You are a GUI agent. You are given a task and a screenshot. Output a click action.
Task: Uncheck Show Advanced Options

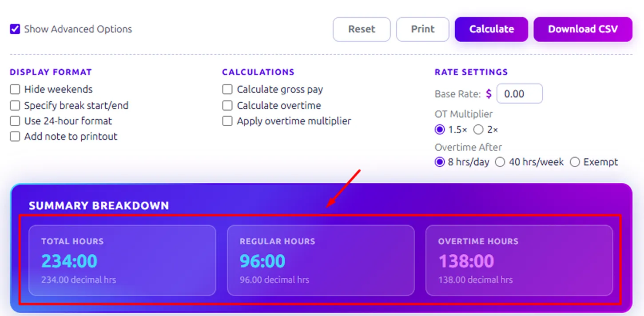[15, 29]
